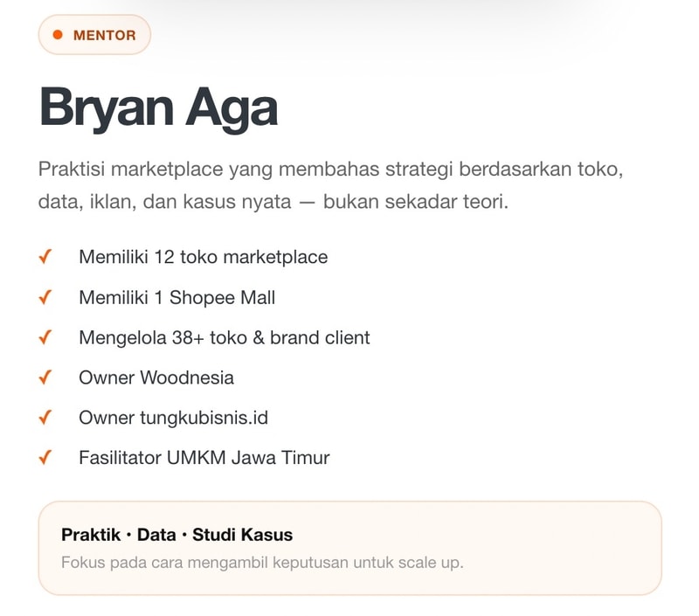Viewport: 699px width, 616px height.
Task: Click checkmark beside Mengelola 38+ toko
Action: pos(45,337)
